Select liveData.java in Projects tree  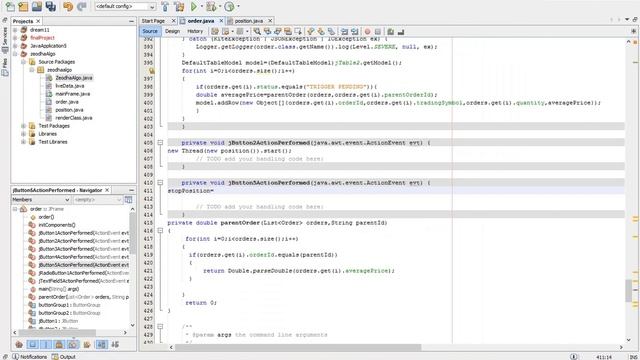70,86
